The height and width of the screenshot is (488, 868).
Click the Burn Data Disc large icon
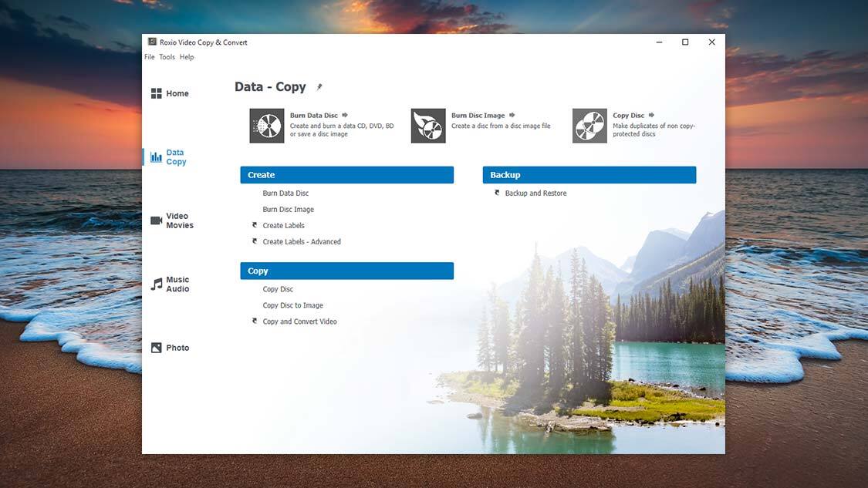(267, 126)
